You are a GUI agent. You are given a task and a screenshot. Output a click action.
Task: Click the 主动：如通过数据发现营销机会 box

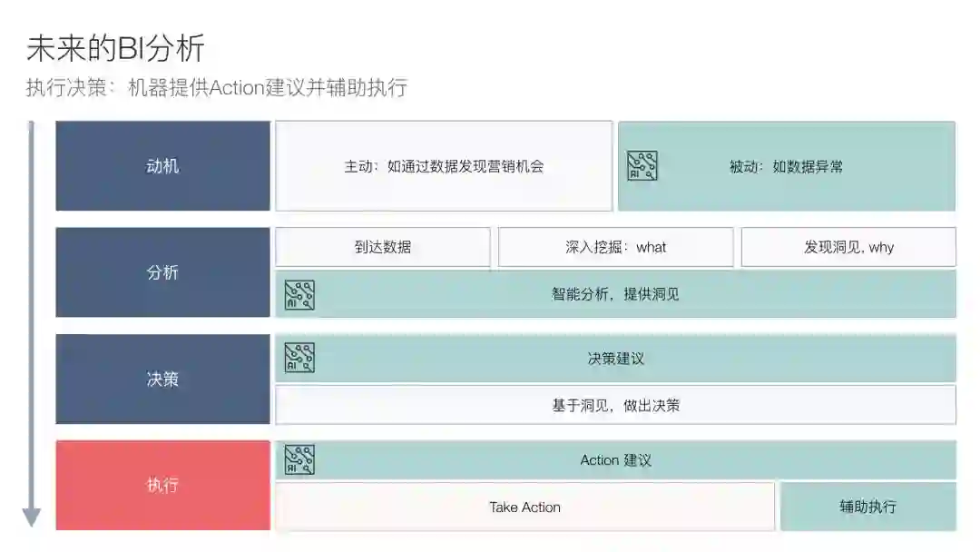[x=444, y=166]
